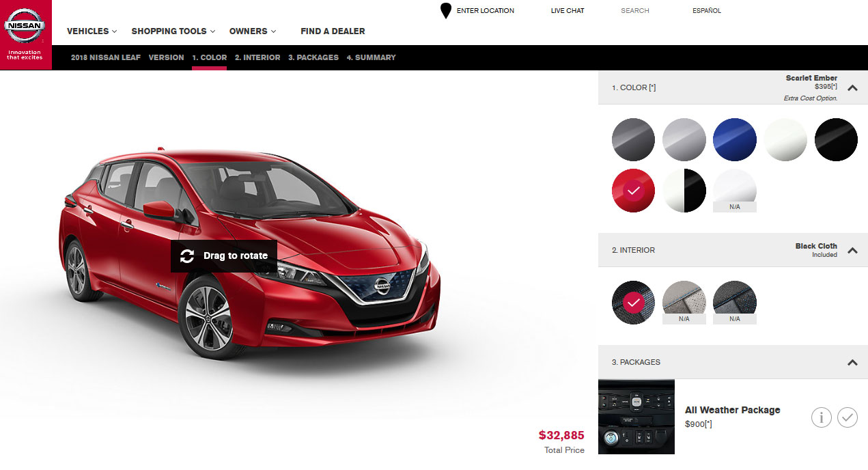Collapse the Interior section chevron

pos(852,250)
